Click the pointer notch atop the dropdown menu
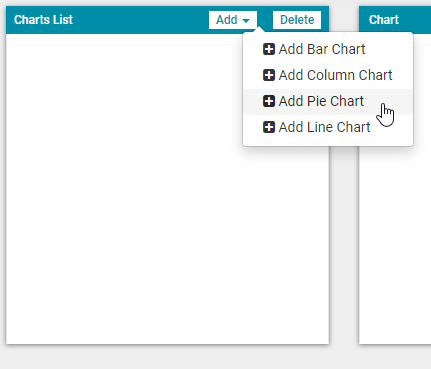Screen dimensions: 431x369 tap(259, 30)
